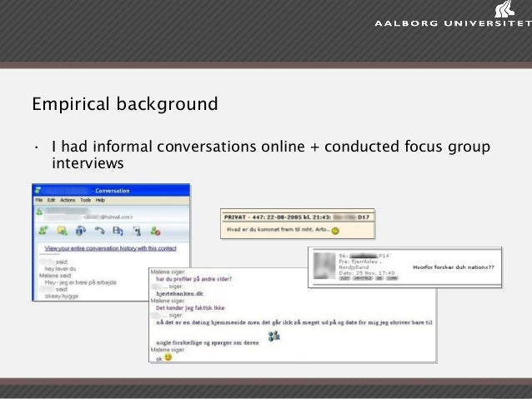The image size is (532, 399).
Task: Click the 'hey laver du' chat line
Action: point(60,269)
